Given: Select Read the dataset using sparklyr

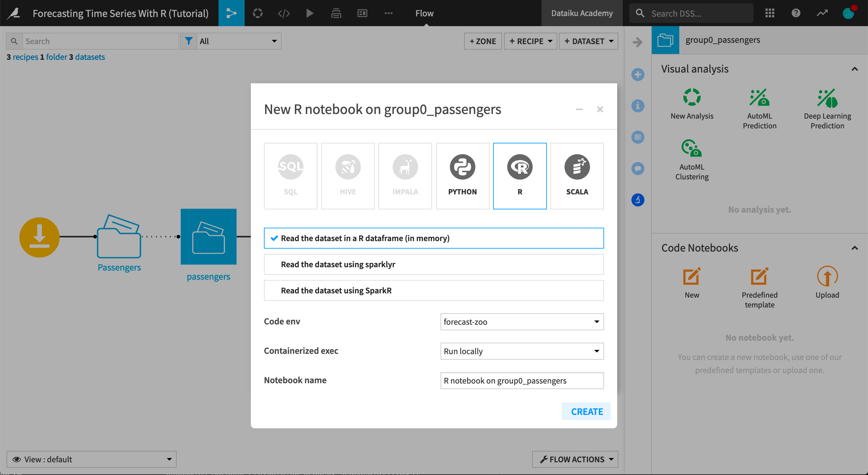Looking at the screenshot, I should point(434,264).
